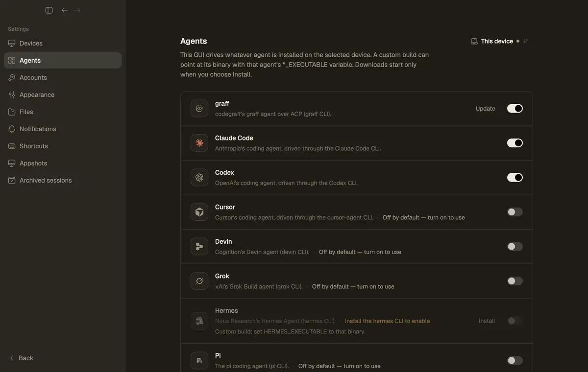Click Install for the Hermes agent
The width and height of the screenshot is (588, 372).
pos(487,321)
